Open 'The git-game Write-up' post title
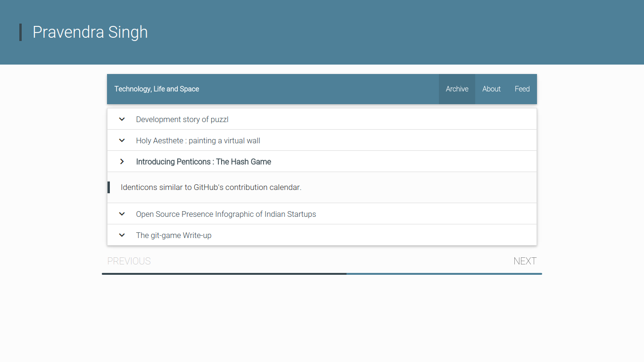 (174, 236)
